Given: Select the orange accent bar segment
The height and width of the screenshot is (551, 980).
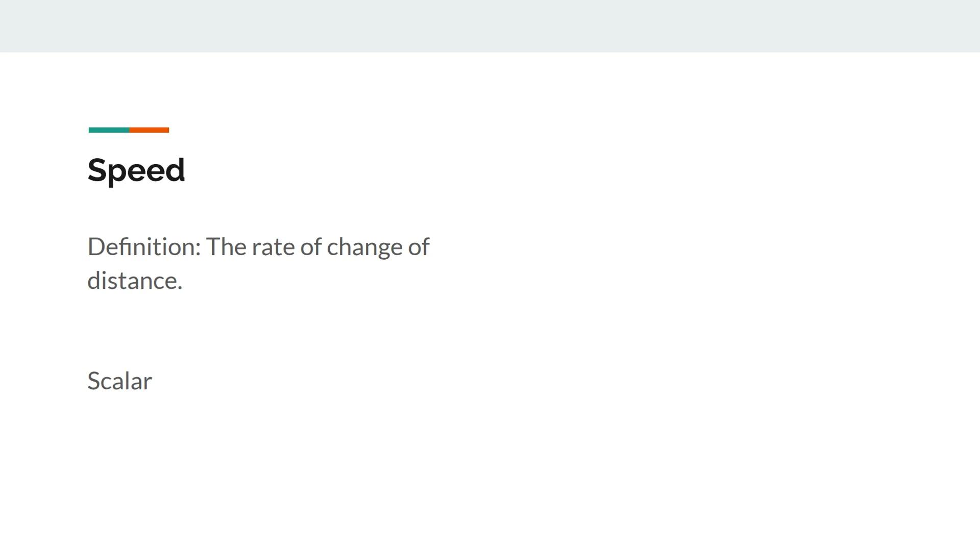Looking at the screenshot, I should point(149,130).
